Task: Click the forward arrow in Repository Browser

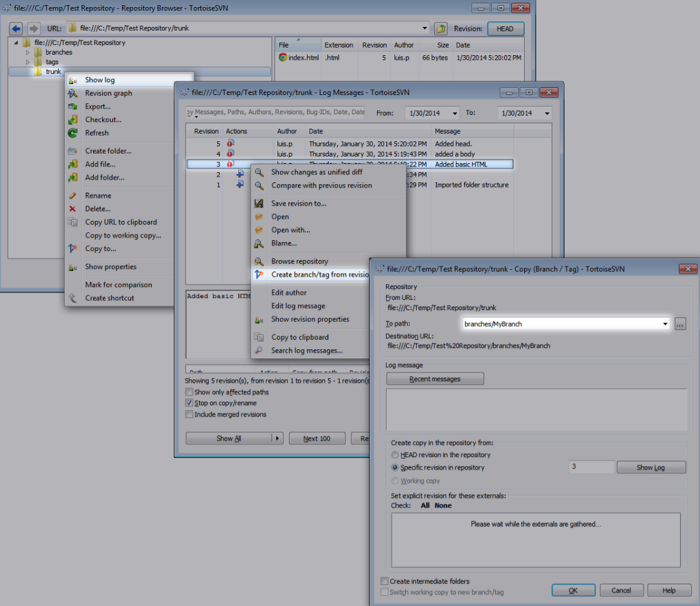Action: coord(33,28)
